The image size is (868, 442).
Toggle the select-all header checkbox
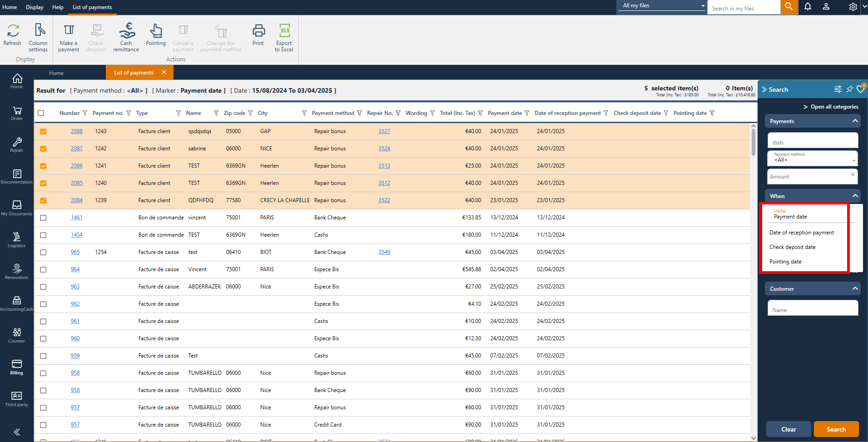(x=41, y=113)
